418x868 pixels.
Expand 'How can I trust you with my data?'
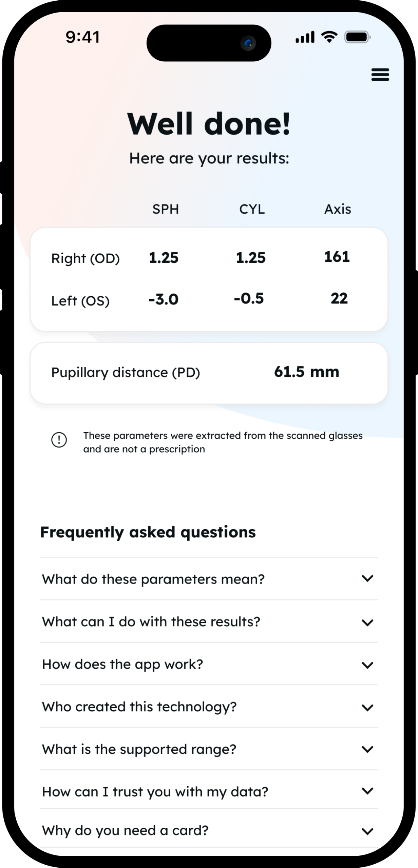[209, 791]
